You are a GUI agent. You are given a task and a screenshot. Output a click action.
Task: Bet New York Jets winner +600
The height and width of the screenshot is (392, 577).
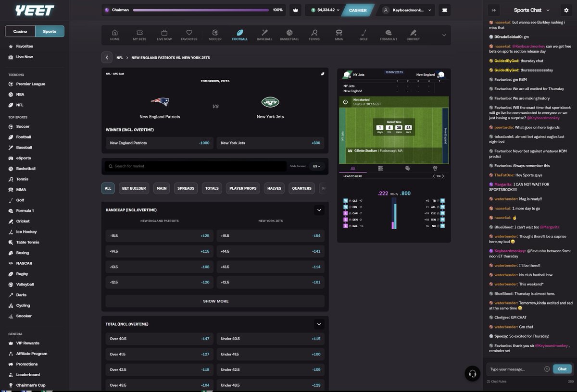270,143
